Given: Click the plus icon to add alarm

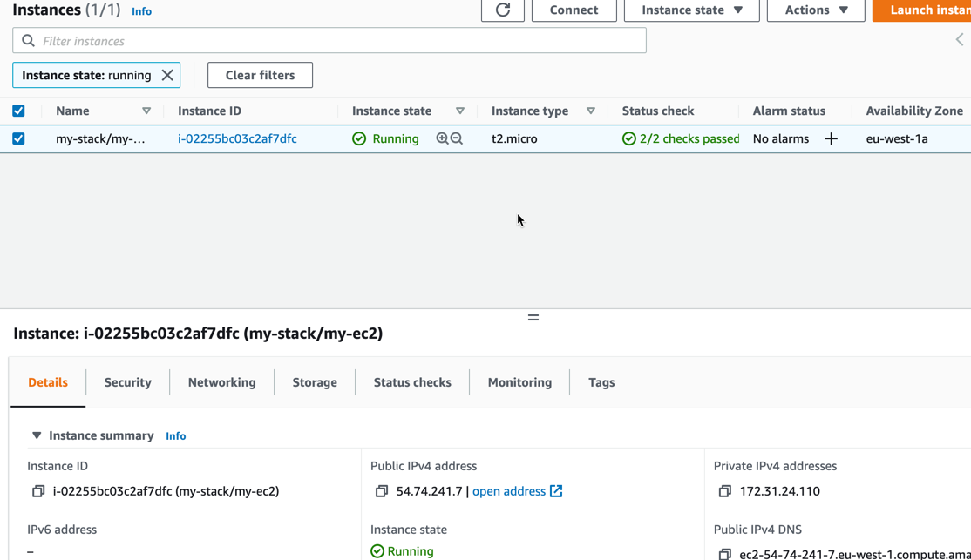Looking at the screenshot, I should (x=831, y=138).
